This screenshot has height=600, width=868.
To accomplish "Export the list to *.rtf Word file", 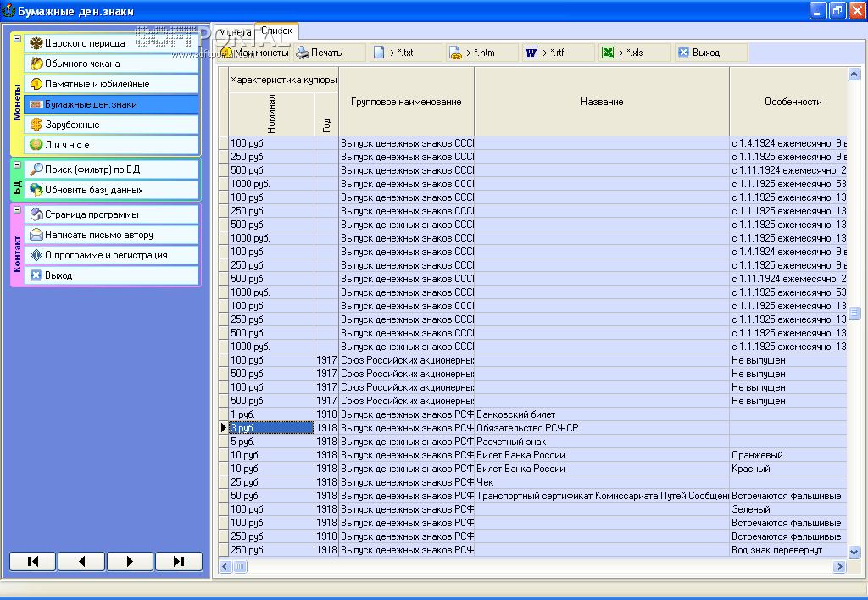I will [559, 53].
